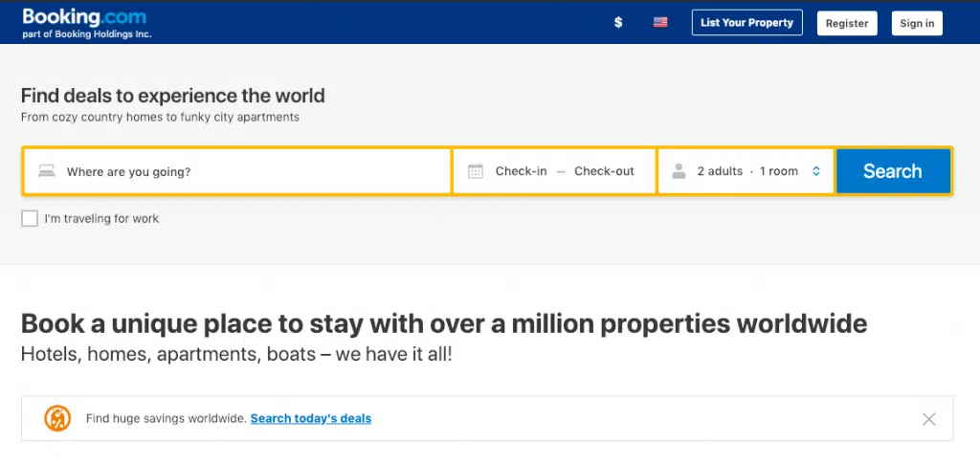
Task: Follow the Search today's deals link
Action: click(311, 418)
